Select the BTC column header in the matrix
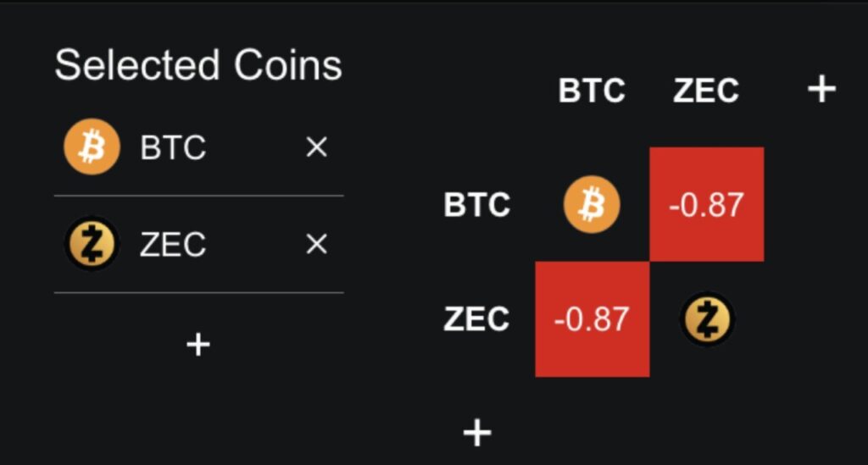 tap(592, 91)
